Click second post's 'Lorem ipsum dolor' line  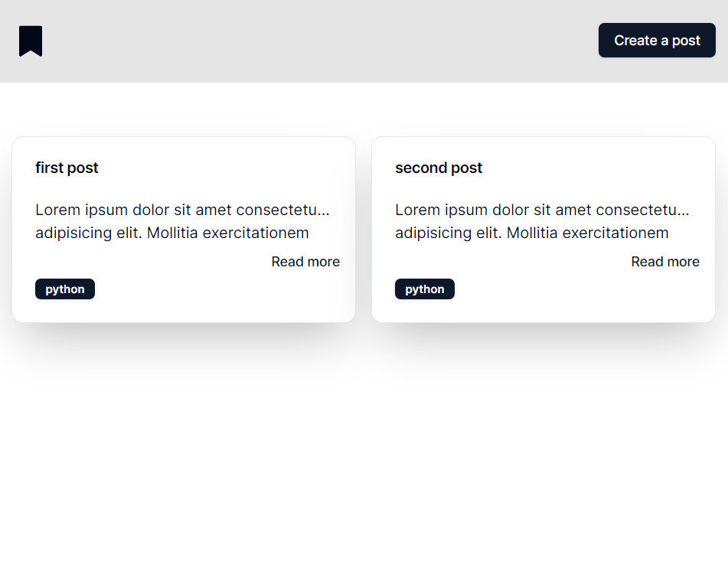click(x=542, y=210)
